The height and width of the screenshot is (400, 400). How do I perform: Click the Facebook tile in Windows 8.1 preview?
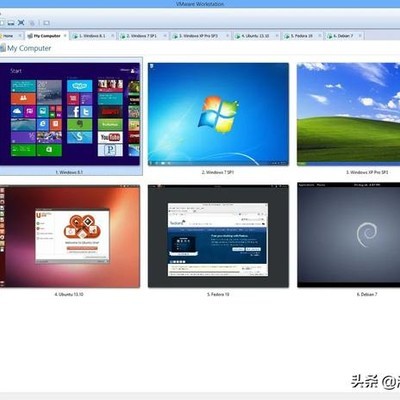click(x=73, y=112)
